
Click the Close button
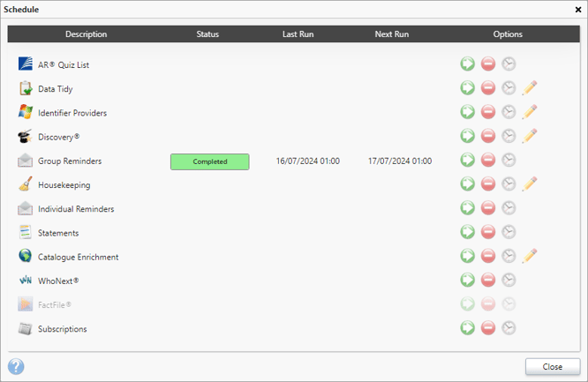tap(553, 367)
